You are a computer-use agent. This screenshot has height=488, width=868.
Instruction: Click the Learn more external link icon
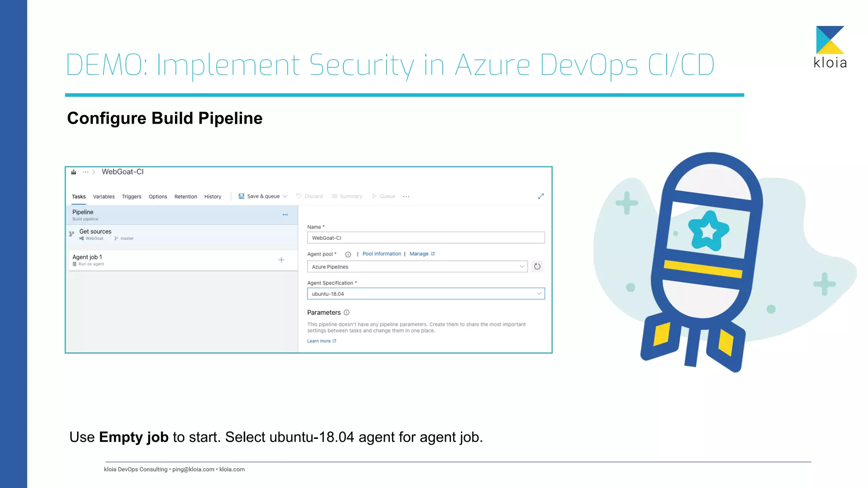click(334, 341)
